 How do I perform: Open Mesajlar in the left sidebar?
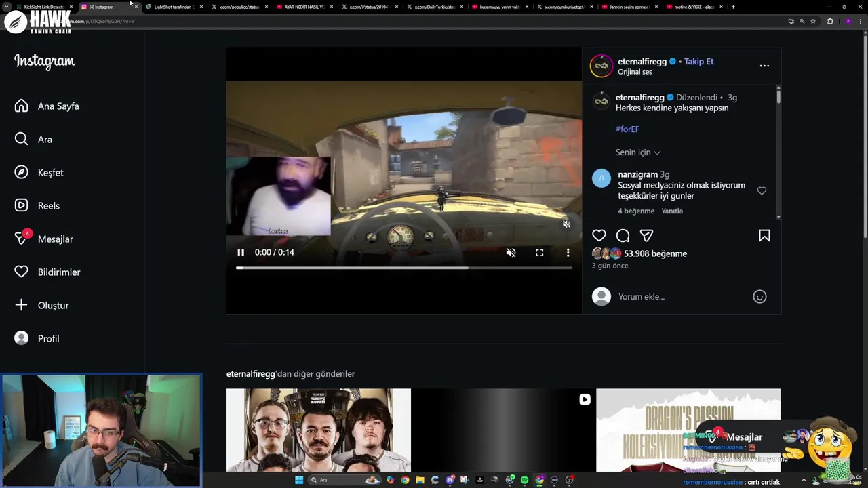pos(43,239)
